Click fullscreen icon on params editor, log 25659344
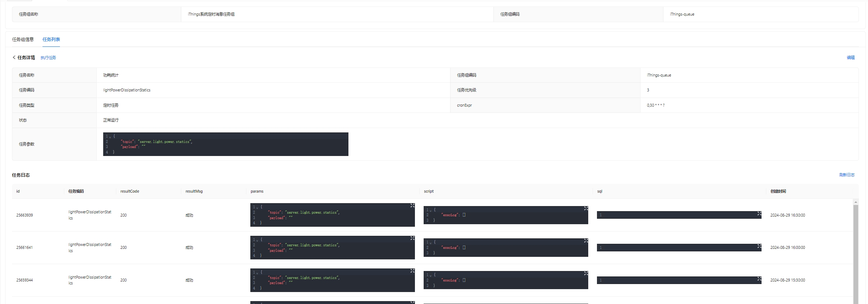This screenshot has height=304, width=868. point(412,271)
